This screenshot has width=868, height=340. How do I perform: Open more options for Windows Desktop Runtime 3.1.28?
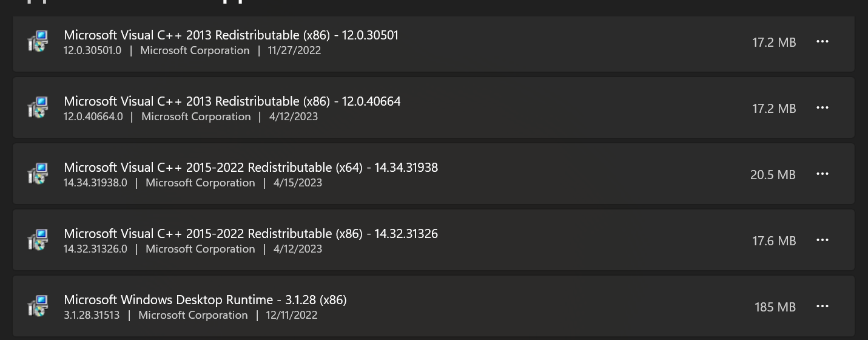pyautogui.click(x=823, y=307)
